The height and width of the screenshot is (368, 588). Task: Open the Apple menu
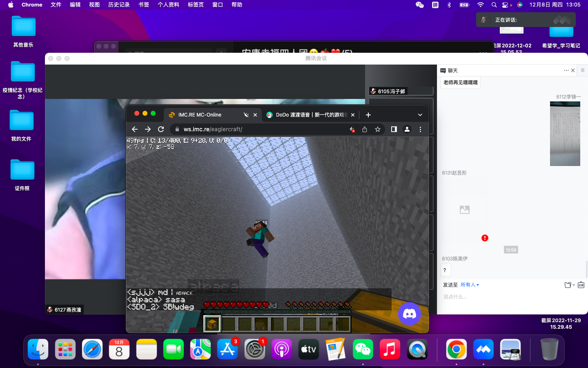pyautogui.click(x=11, y=5)
